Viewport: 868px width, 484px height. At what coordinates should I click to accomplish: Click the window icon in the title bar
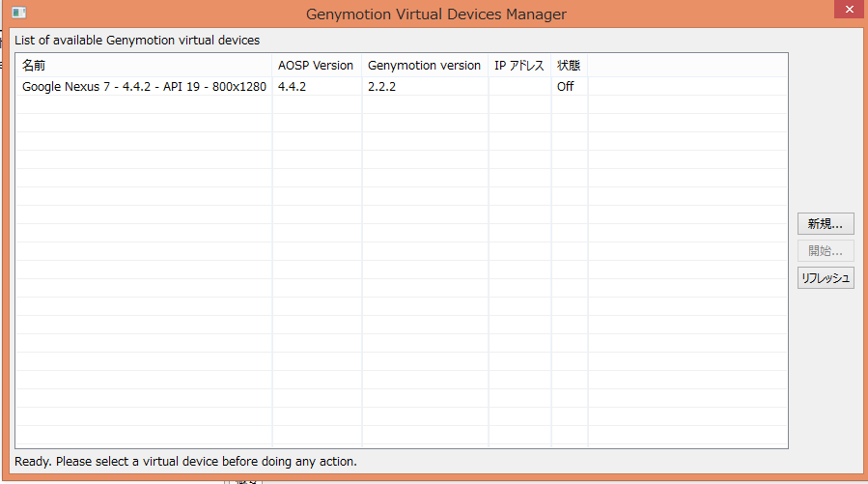point(18,13)
